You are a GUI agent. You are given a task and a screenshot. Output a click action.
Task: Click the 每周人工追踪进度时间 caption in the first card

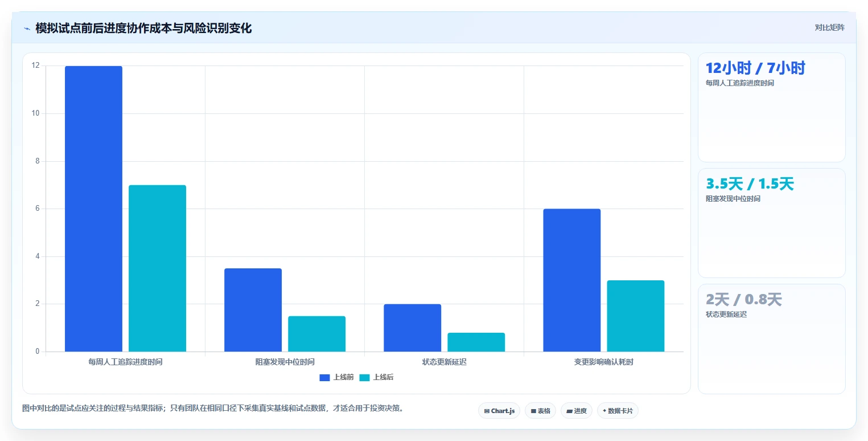pos(739,83)
